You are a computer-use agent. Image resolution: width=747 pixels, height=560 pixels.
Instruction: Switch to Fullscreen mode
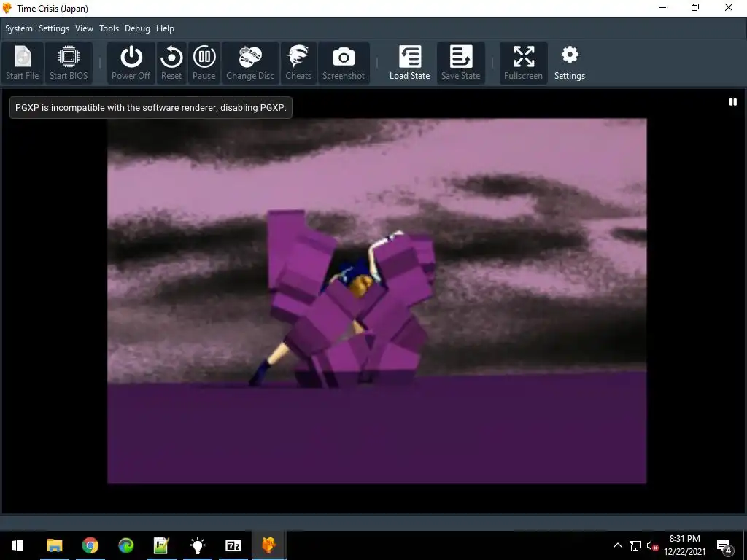[x=523, y=63]
